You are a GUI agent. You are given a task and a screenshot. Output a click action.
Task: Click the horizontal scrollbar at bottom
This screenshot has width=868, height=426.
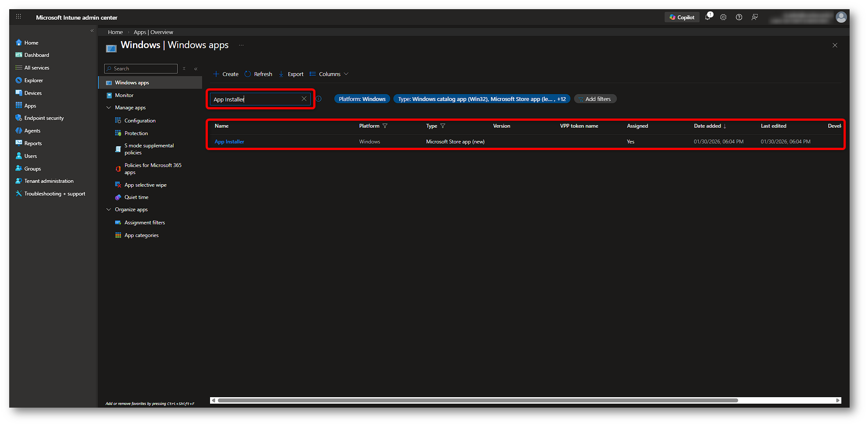point(477,400)
